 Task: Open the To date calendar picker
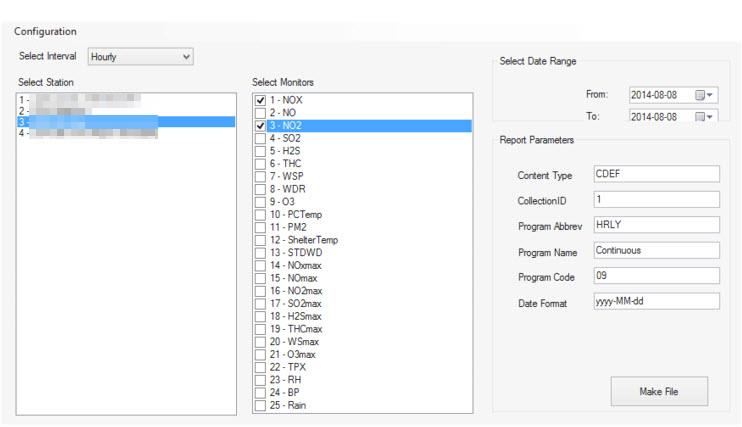point(706,117)
